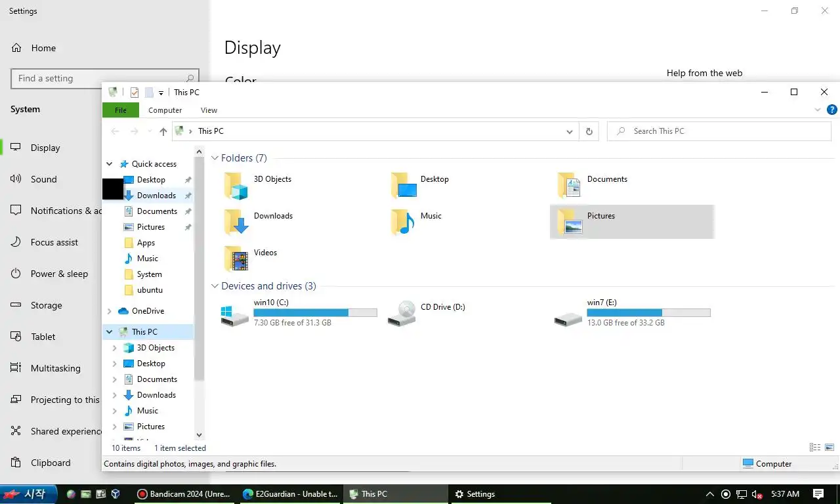Click the 시작 start button
Screen dimensions: 840x504
pyautogui.click(x=30, y=494)
